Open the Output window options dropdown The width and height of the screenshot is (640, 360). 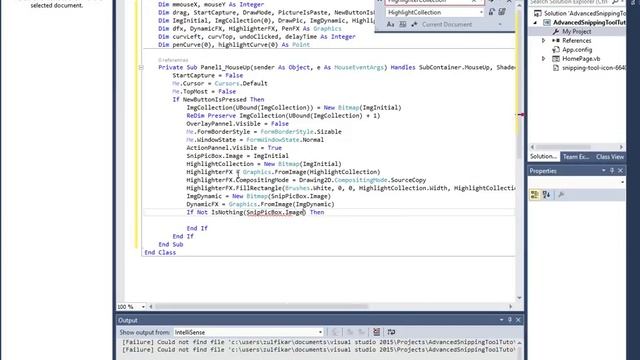[501, 320]
